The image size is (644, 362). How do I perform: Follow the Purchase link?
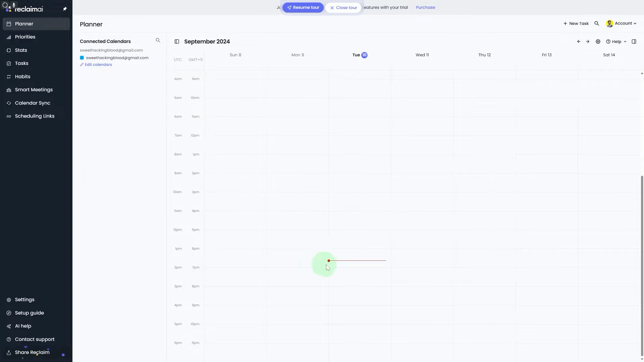click(425, 7)
